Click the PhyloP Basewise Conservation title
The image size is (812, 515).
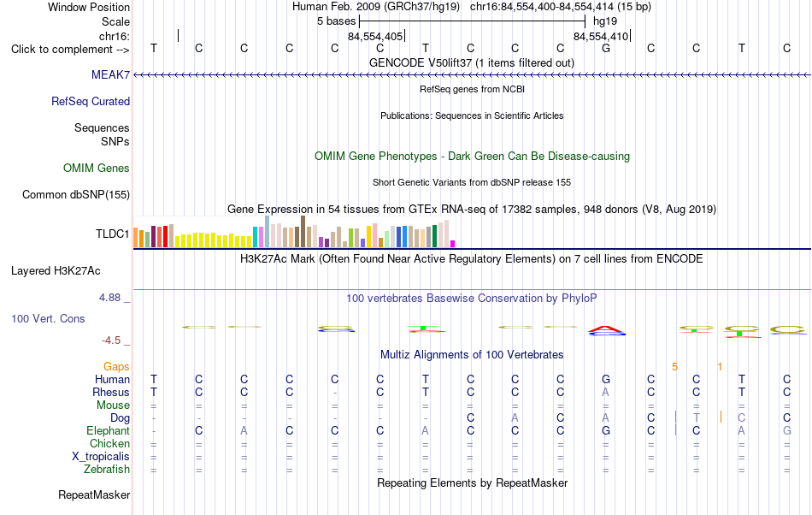coord(472,299)
